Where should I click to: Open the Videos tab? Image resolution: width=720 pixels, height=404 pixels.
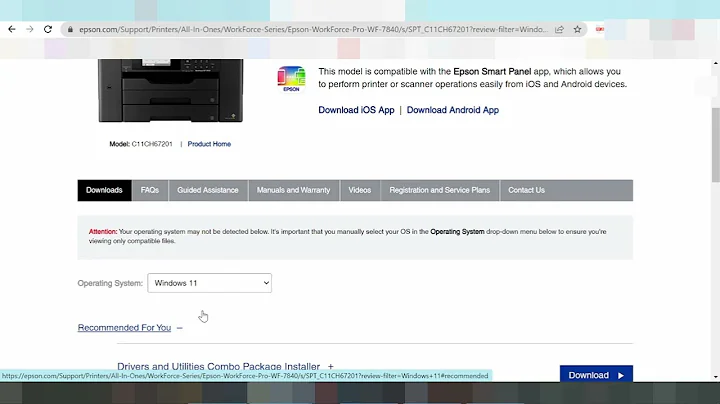[360, 190]
